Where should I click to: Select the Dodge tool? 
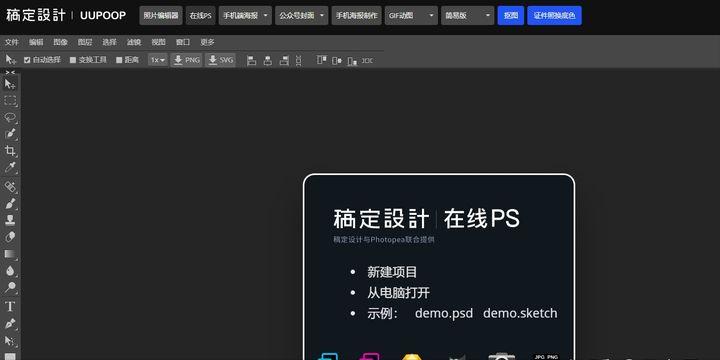tap(10, 288)
